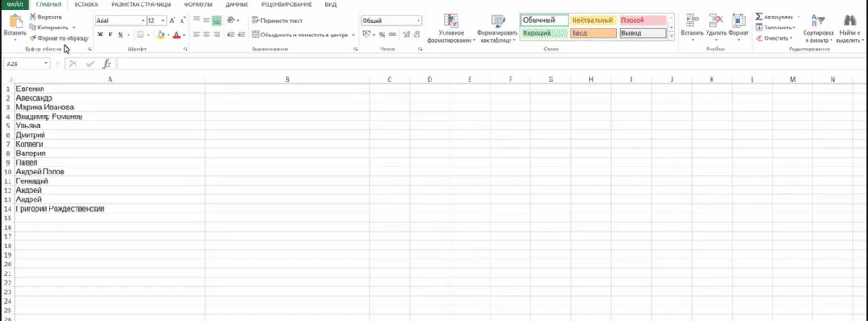Image resolution: width=868 pixels, height=321 pixels.
Task: Click Insert cells (Вставить) icon in Ячейки
Action: coord(692,21)
